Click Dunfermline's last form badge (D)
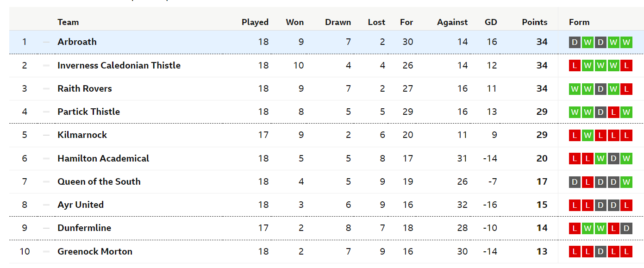Image resolution: width=644 pixels, height=268 pixels. [626, 228]
